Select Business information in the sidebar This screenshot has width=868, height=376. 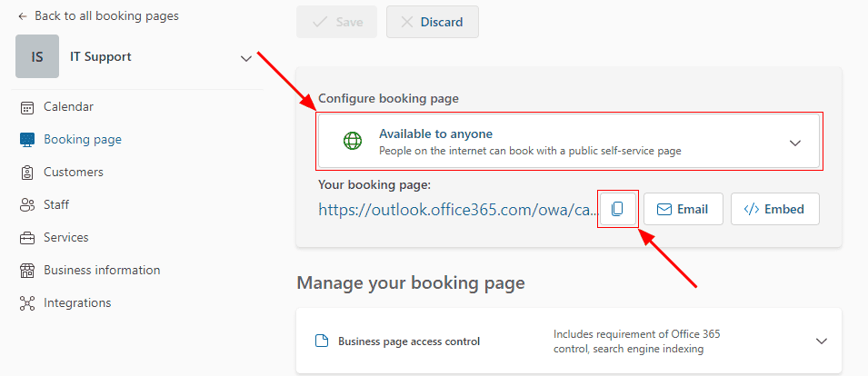tap(102, 271)
